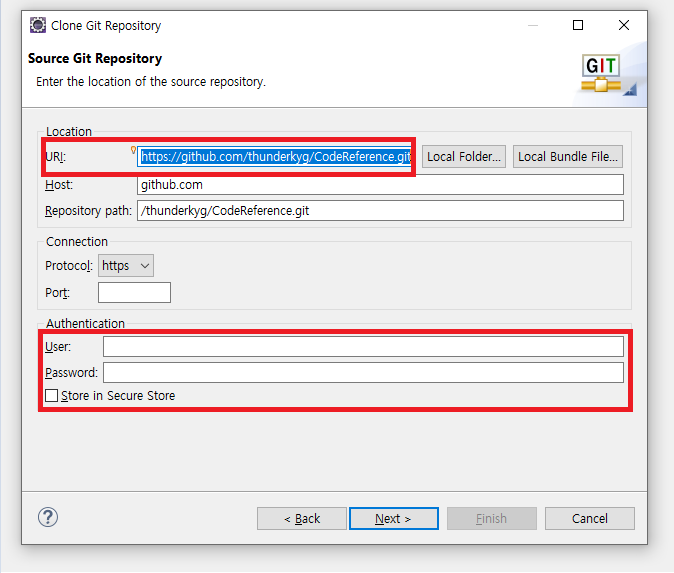Maximize the Clone Git Repository window
The width and height of the screenshot is (674, 573).
578,25
